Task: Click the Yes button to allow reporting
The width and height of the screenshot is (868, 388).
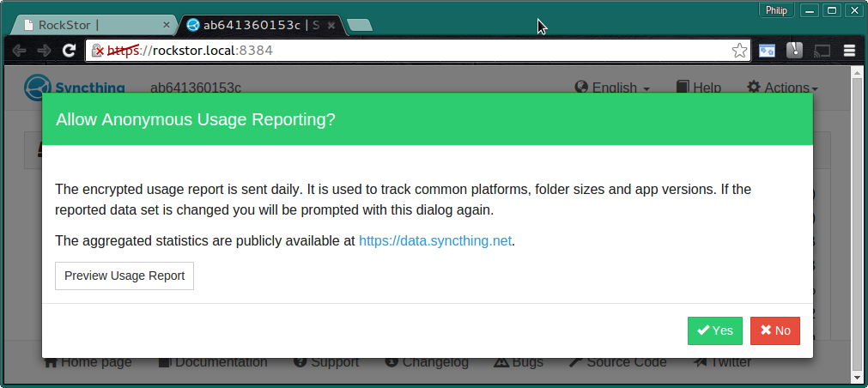Action: [714, 330]
